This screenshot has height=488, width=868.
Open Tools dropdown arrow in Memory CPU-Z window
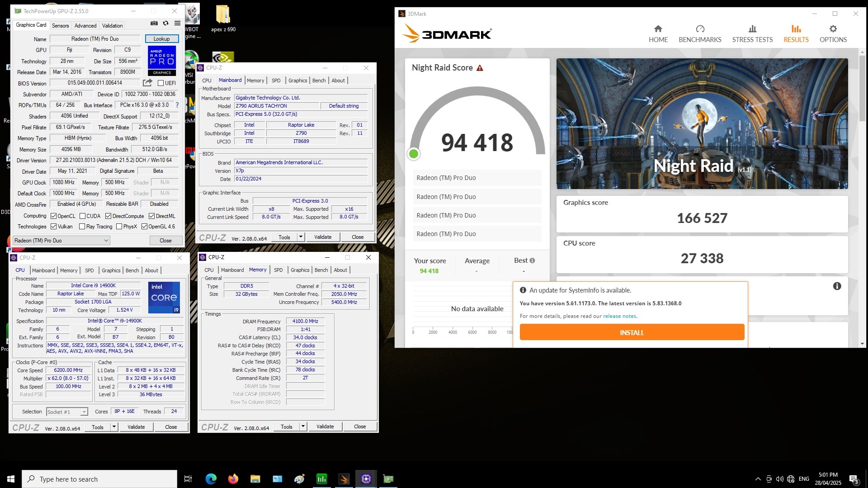coord(303,426)
